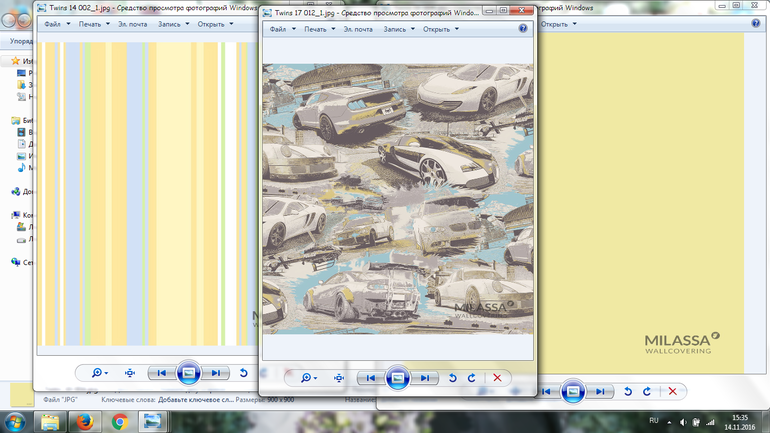Click the red delete icon in rightmost viewer
770x433 pixels.
coord(672,391)
